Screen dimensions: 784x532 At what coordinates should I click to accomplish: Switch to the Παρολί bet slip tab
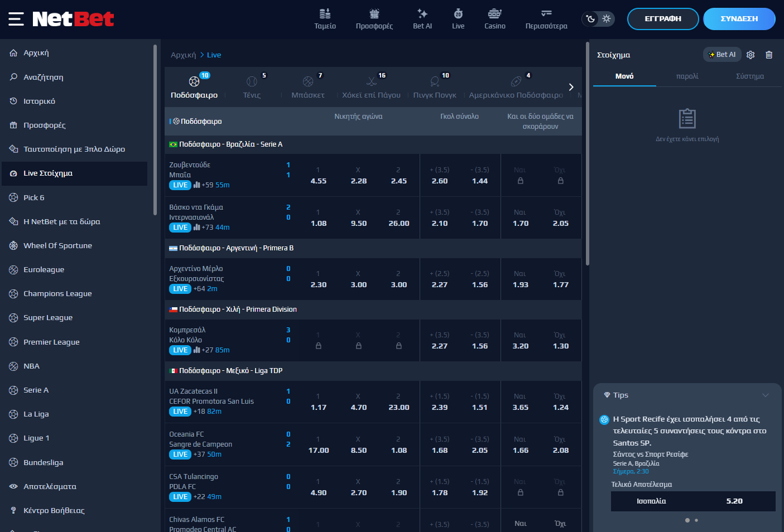[x=687, y=76]
